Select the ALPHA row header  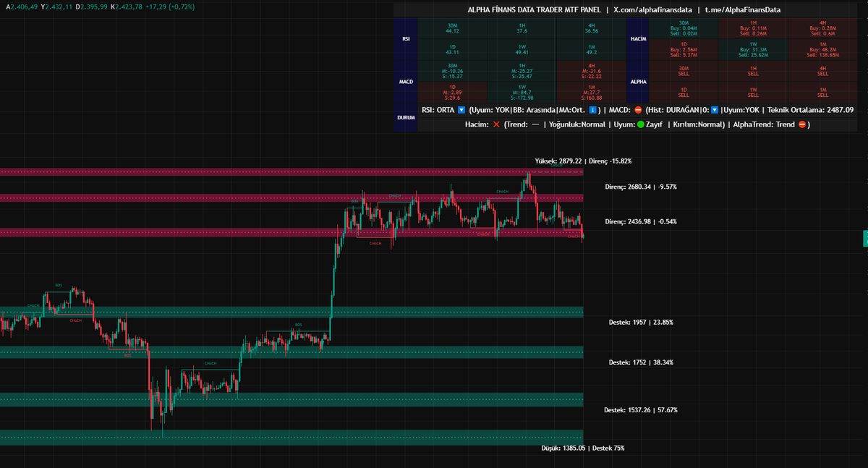click(638, 82)
